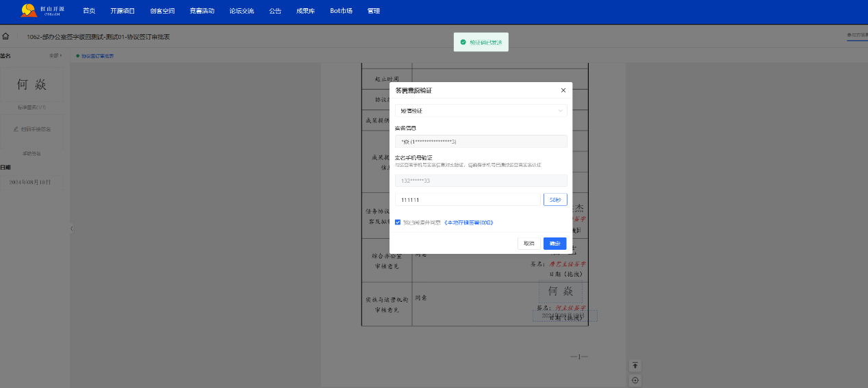
Task: Click the 红山开源 logo icon
Action: [x=29, y=10]
